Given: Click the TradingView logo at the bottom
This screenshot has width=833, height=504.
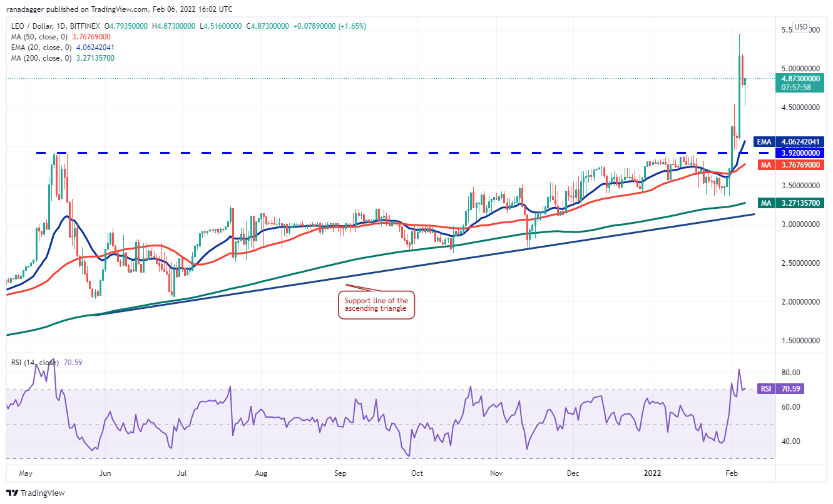Looking at the screenshot, I should 36,493.
